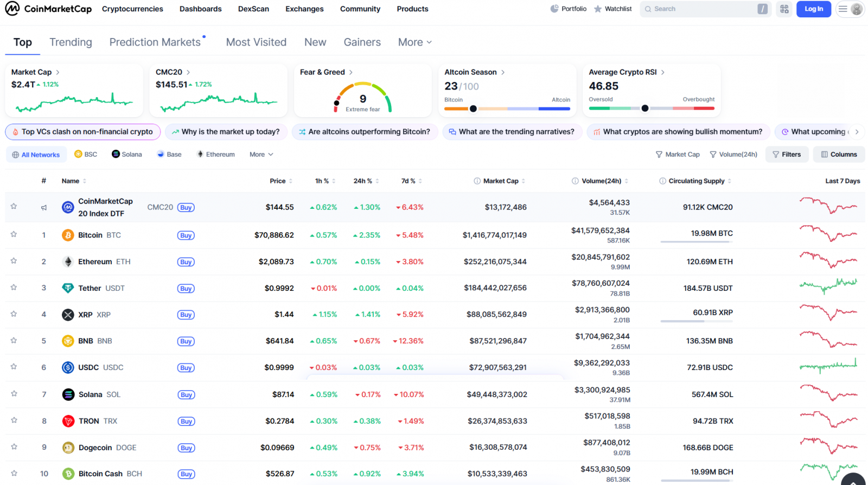Click the Ethereum coin logo in row 2

click(x=68, y=262)
